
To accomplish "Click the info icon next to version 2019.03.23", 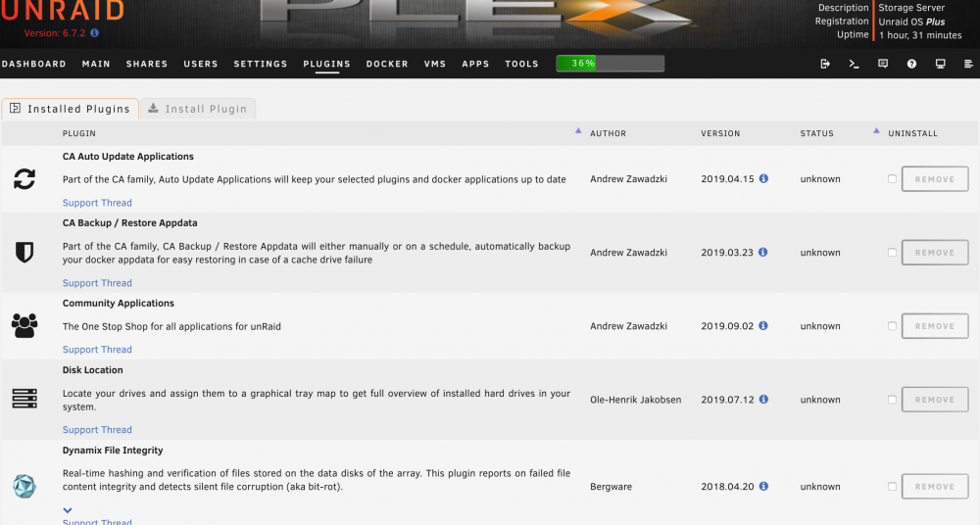I will [x=762, y=252].
